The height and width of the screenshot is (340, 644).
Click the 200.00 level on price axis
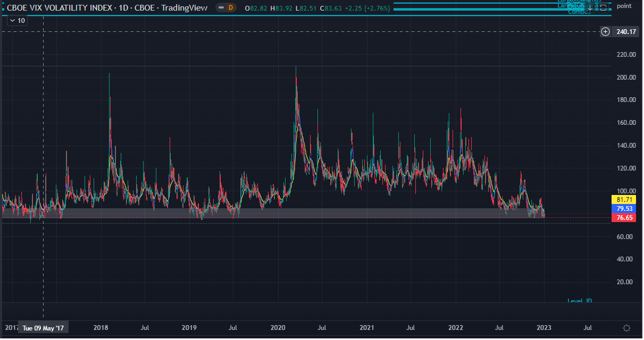(x=626, y=77)
